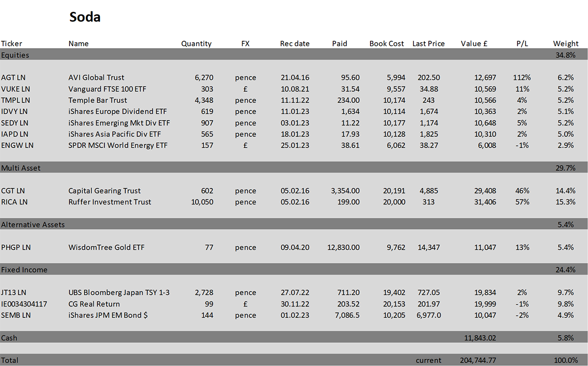
Task: Select the CG Real Return name
Action: pos(94,304)
